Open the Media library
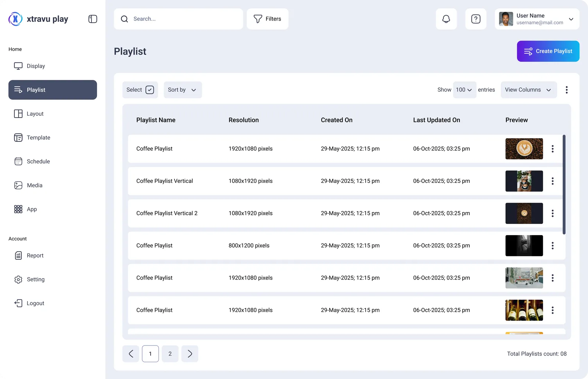Viewport: 588px width, 379px height. 53,185
